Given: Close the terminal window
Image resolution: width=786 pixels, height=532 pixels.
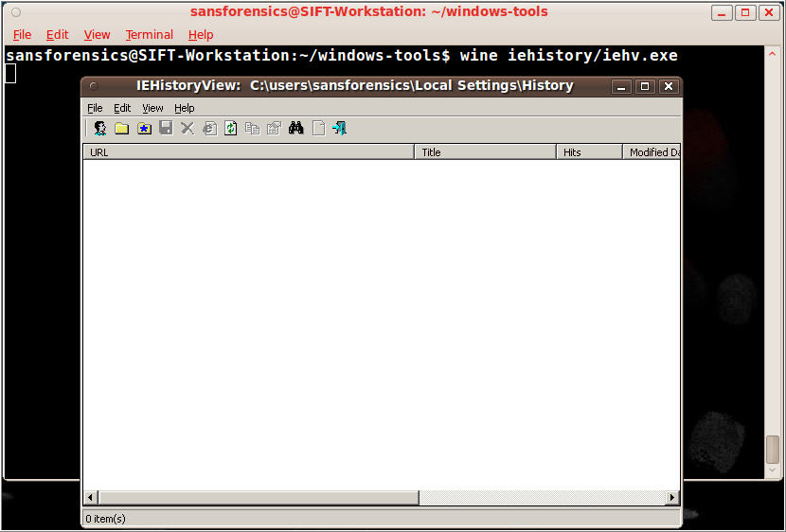Looking at the screenshot, I should pos(769,13).
